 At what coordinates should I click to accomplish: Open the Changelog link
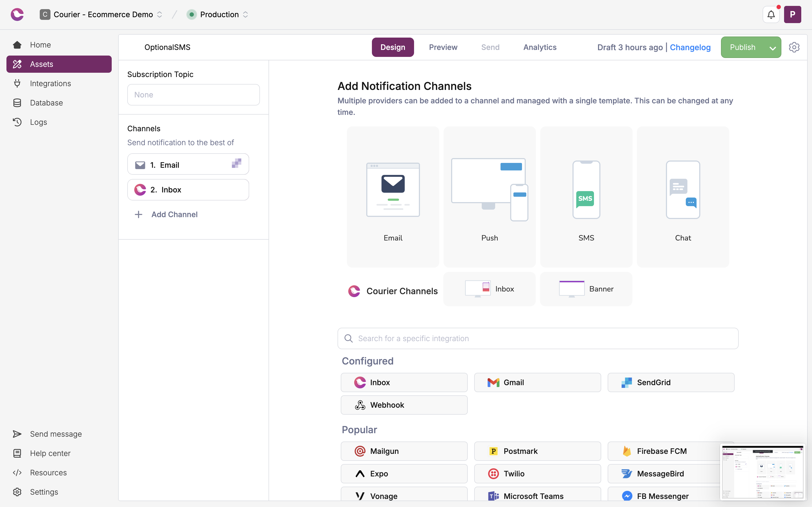pos(690,47)
